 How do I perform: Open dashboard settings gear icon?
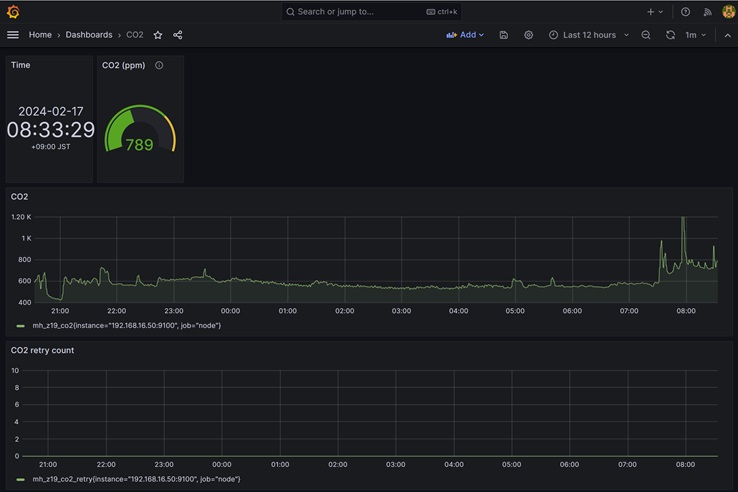(529, 35)
